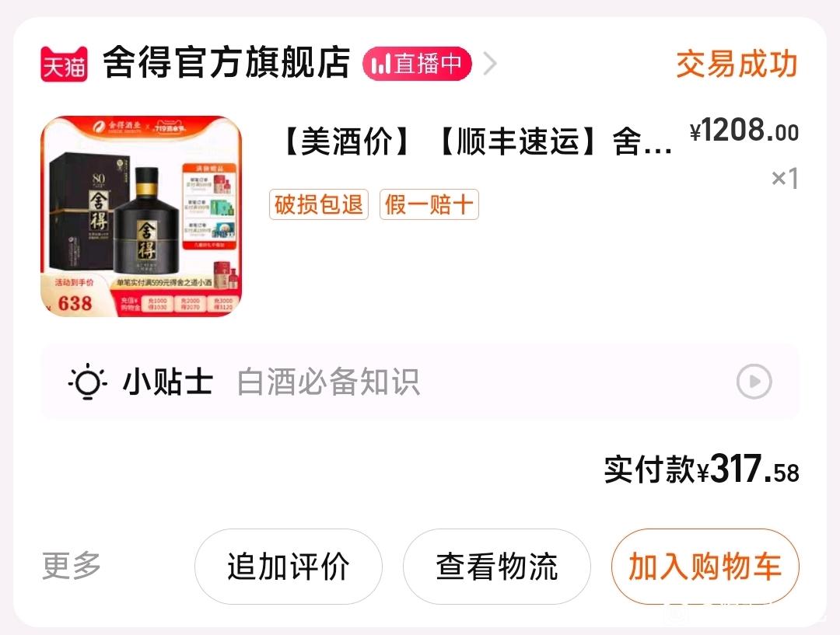Click the 加入购物车 button

[x=705, y=567]
